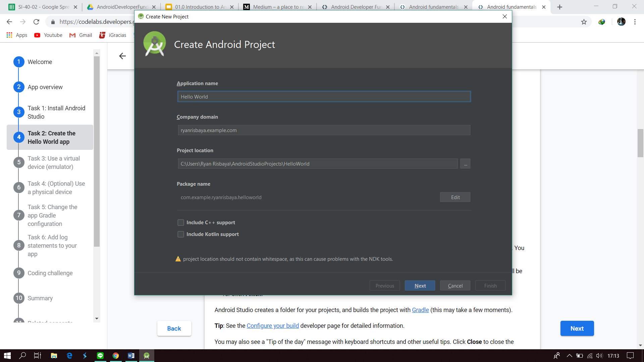Click Next in project dialog
This screenshot has height=362, width=644.
(420, 286)
